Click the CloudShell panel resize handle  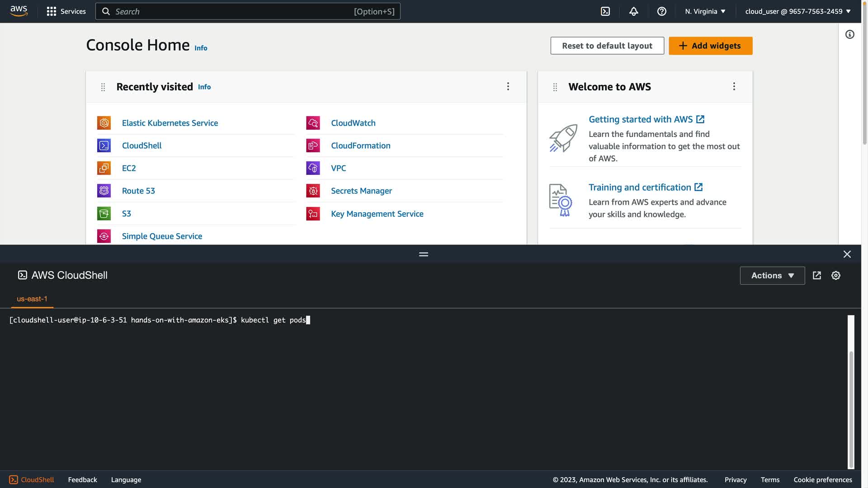[x=423, y=254]
